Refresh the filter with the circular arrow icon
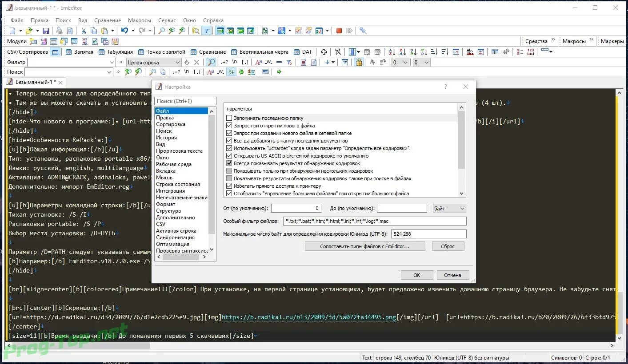Viewport: 628px width, 364px height. (187, 63)
